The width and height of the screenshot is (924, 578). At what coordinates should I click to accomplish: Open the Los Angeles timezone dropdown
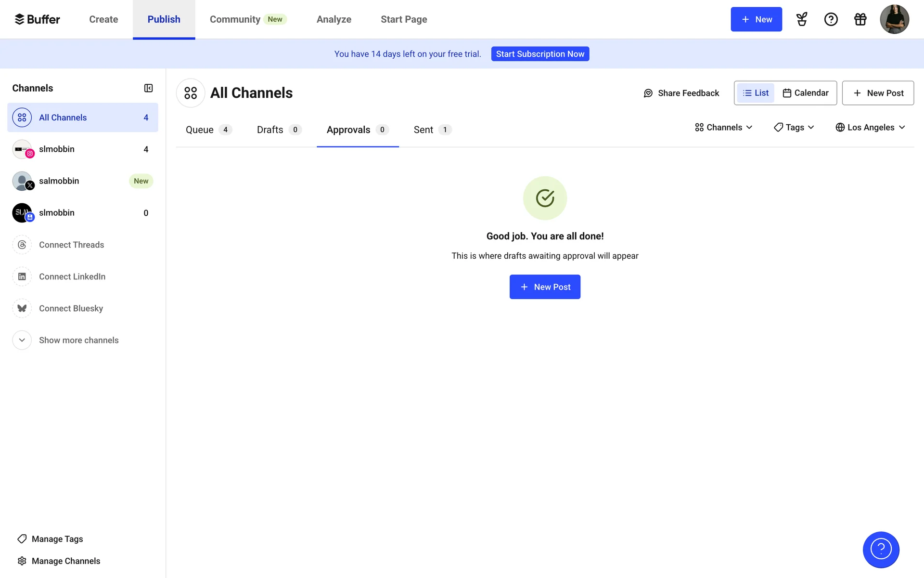click(871, 127)
